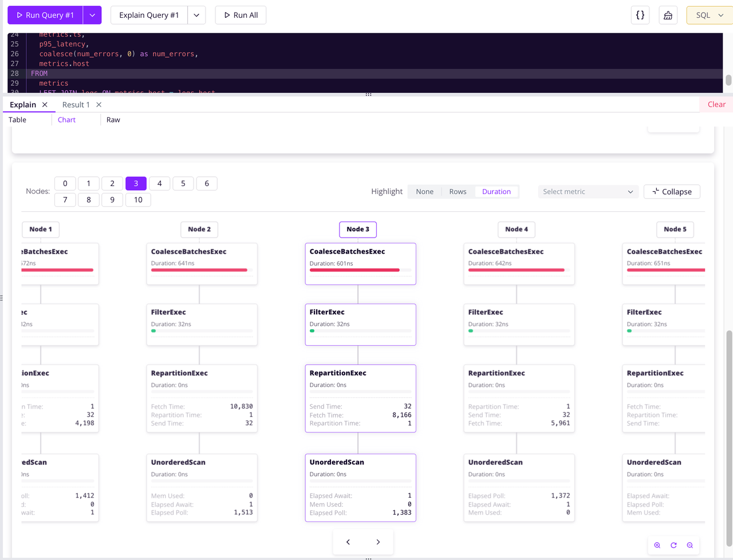Screen dimensions: 733x560
Task: Set Highlight to None
Action: [424, 192]
